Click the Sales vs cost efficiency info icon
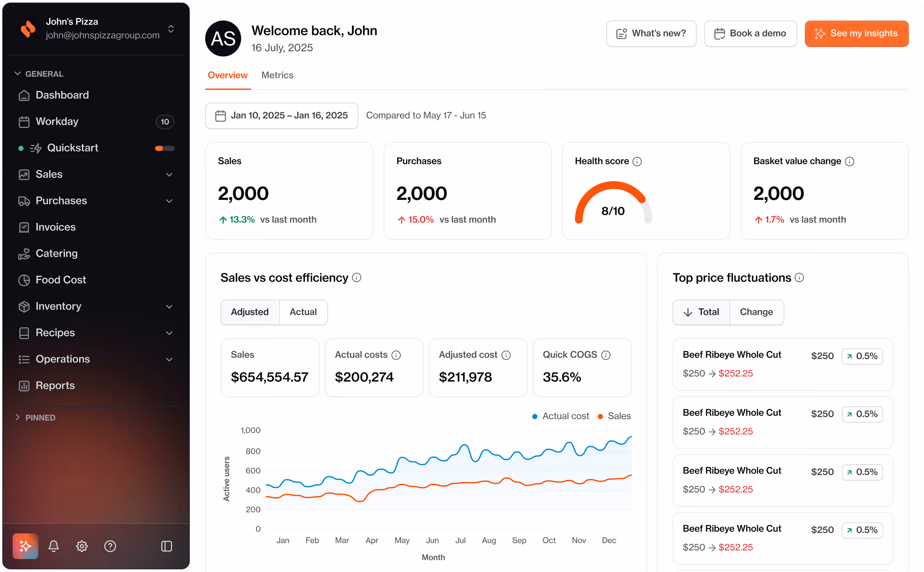924x572 pixels. 357,278
